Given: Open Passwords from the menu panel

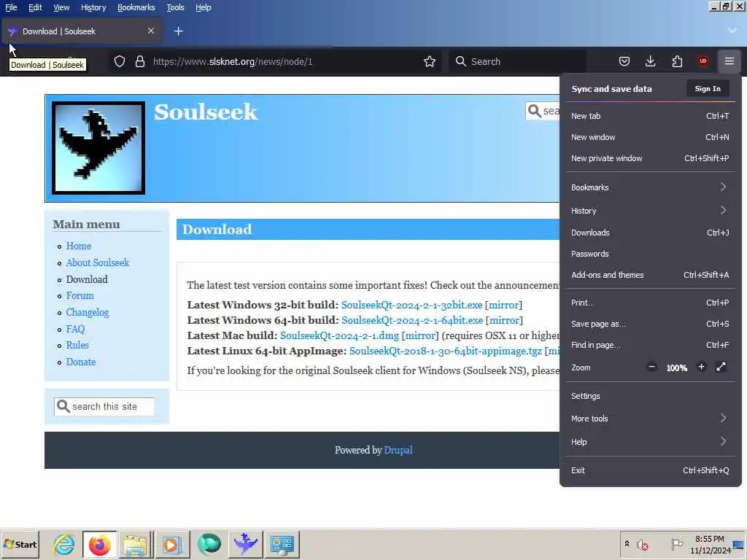Looking at the screenshot, I should click(650, 253).
